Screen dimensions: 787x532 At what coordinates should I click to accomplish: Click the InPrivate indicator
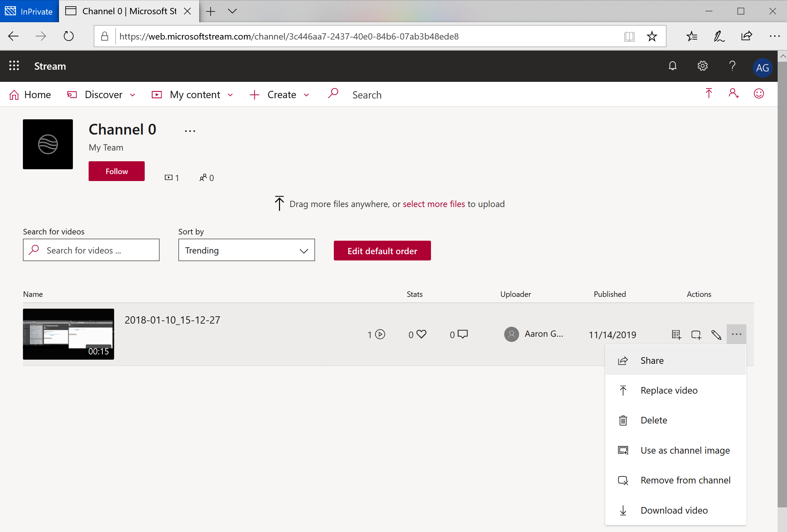point(29,11)
